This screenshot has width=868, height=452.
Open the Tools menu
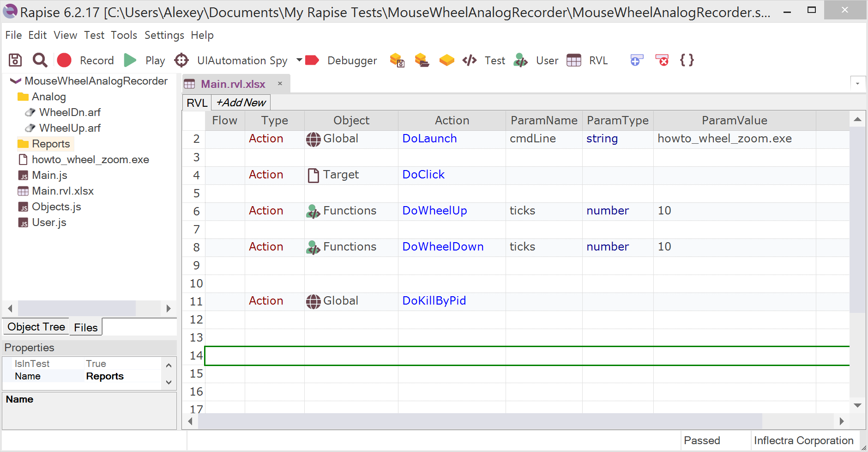pyautogui.click(x=124, y=35)
